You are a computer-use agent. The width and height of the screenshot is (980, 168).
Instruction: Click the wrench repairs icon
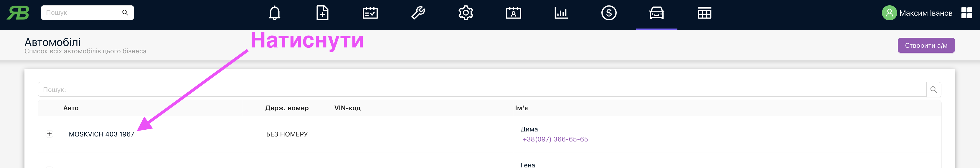pyautogui.click(x=418, y=13)
